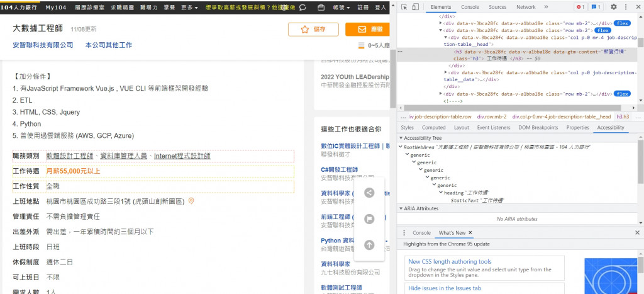Switch to the Sources tab
This screenshot has width=644, height=294.
click(497, 7)
